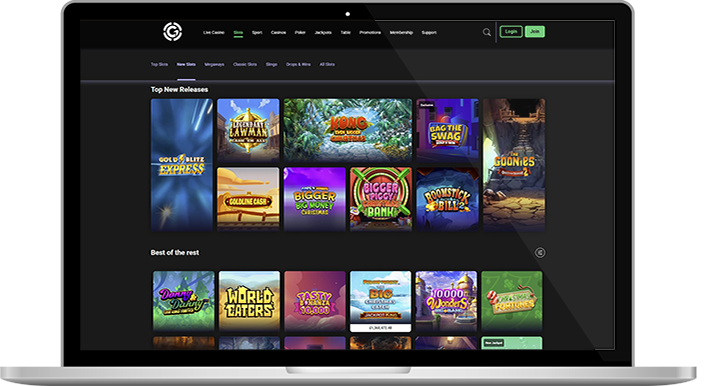Click the green Join button
Screen dimensions: 717x386
pos(535,32)
